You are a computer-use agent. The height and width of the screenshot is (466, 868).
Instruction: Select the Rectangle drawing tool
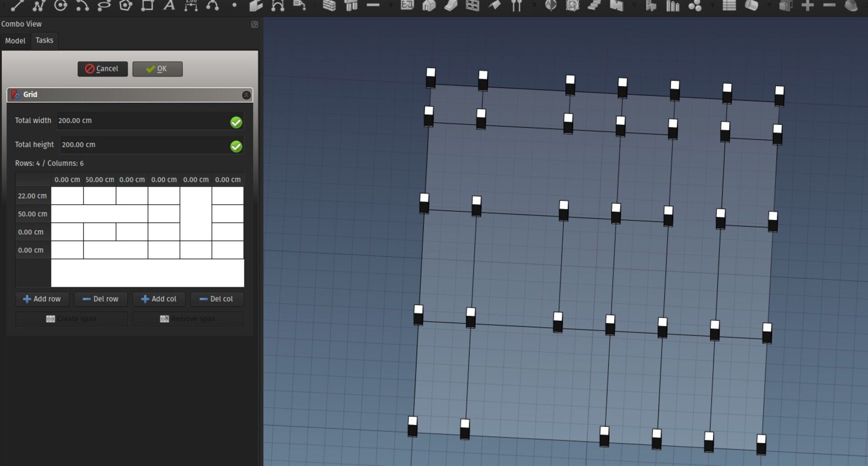147,5
